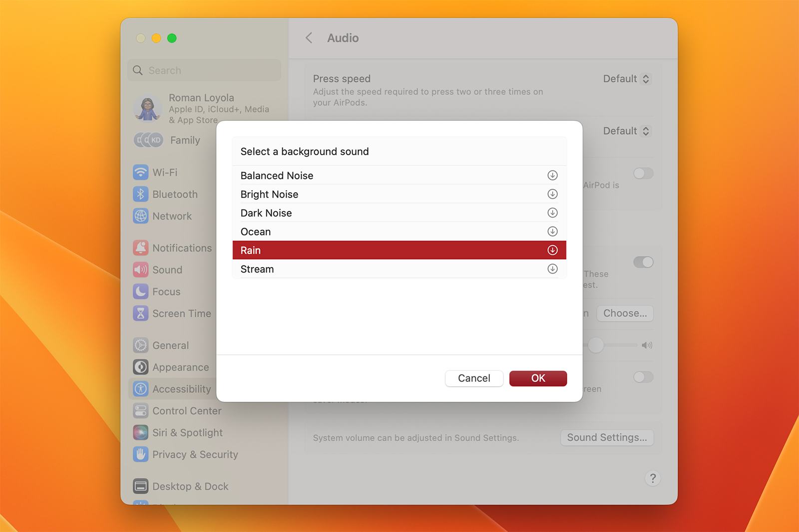Download the Bright Noise sound
Screen dimensions: 799x532
pos(552,194)
